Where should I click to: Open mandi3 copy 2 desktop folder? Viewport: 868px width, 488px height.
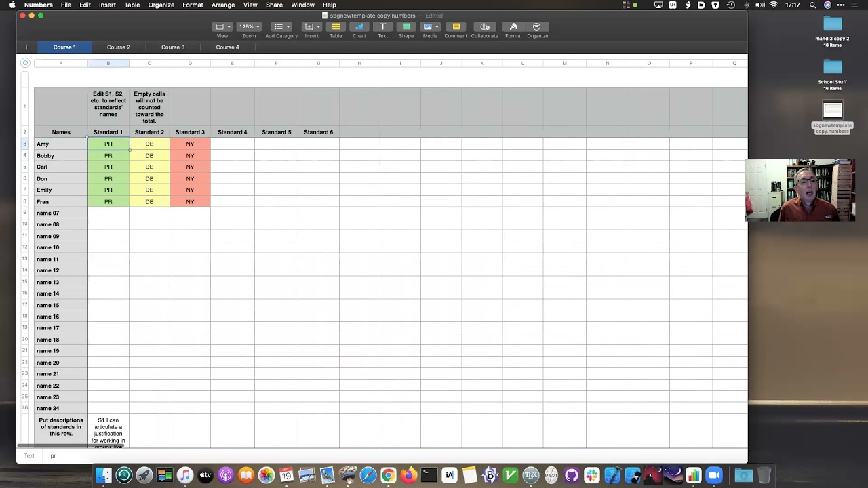tap(832, 31)
